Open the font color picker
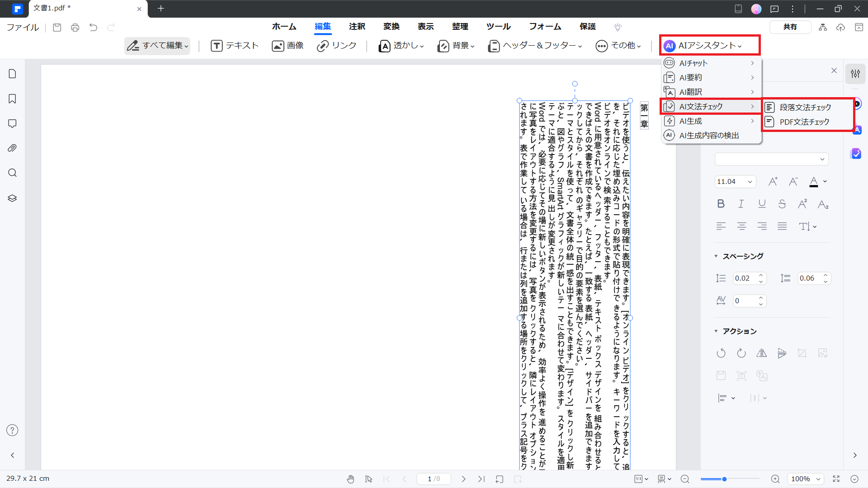Viewport: 868px width, 488px height. (x=818, y=182)
